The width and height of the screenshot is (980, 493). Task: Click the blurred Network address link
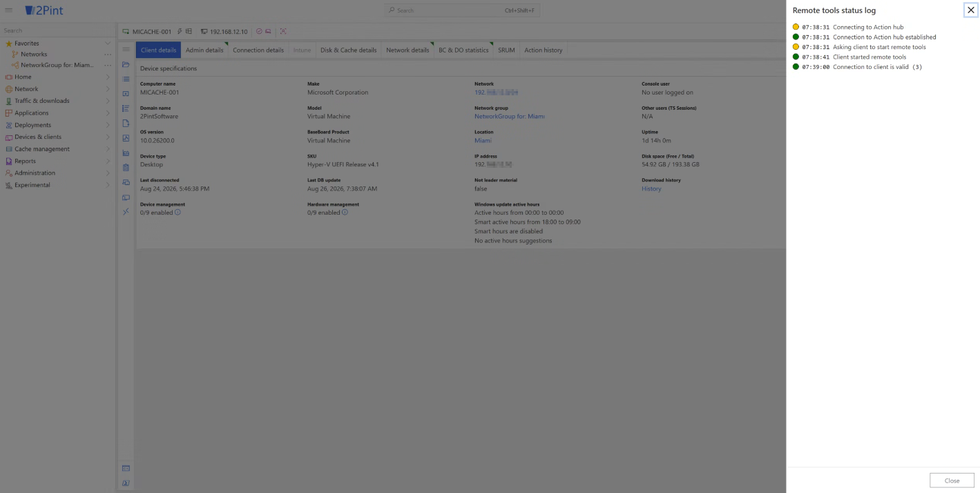[497, 93]
